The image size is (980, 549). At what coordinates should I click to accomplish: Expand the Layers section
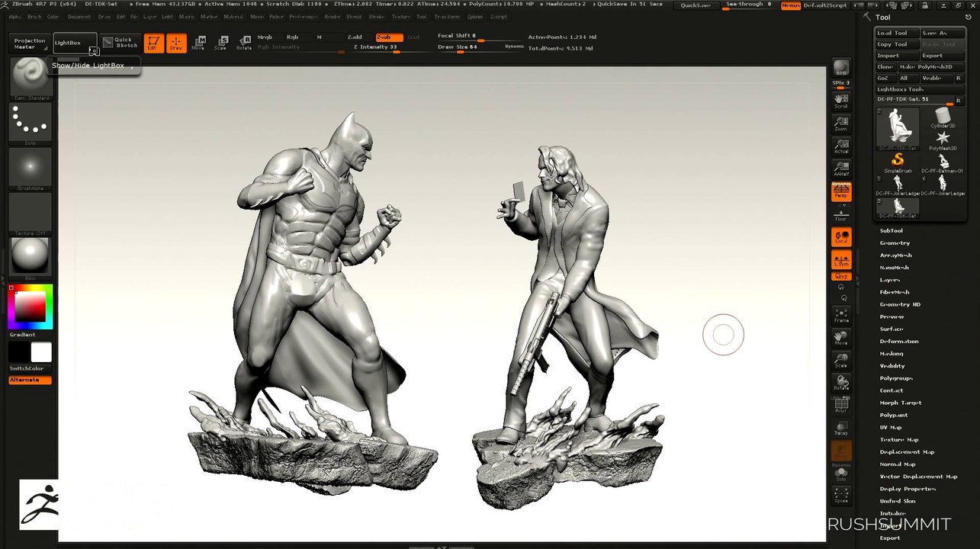(889, 279)
